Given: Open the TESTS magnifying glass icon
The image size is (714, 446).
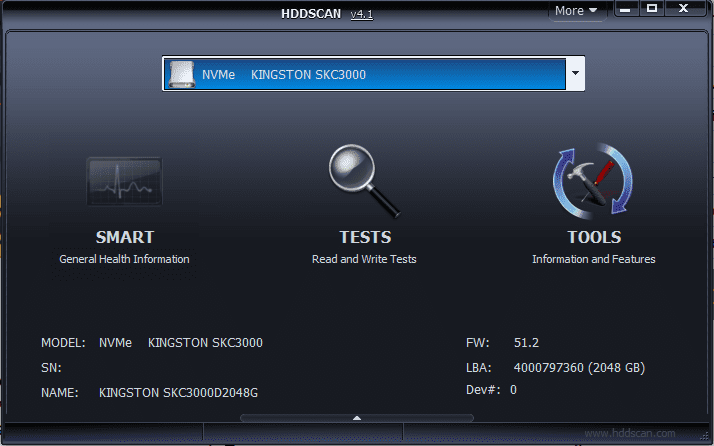Looking at the screenshot, I should 364,181.
